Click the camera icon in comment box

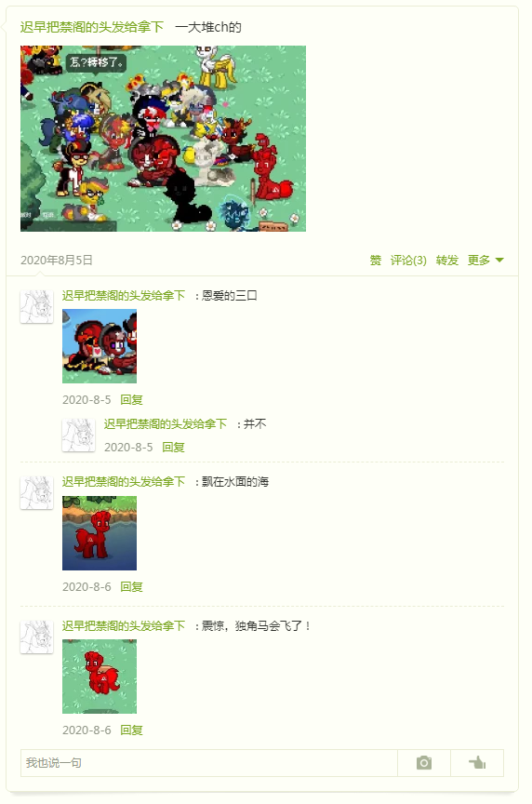424,762
